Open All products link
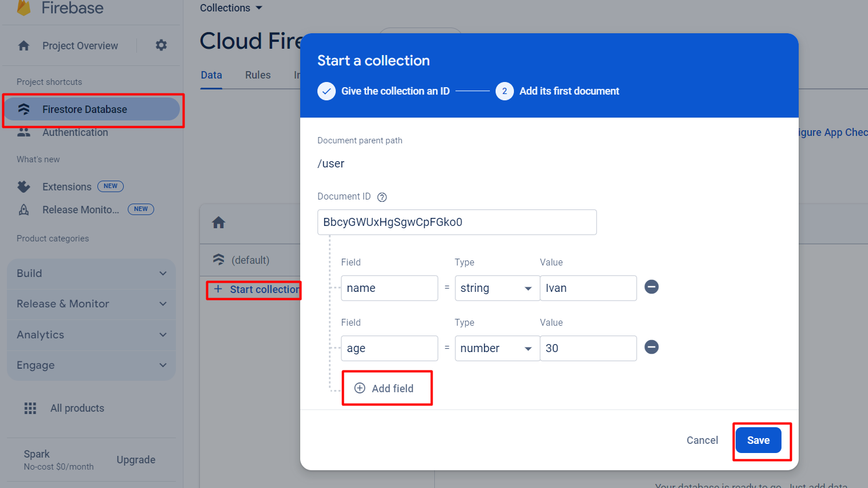The height and width of the screenshot is (488, 868). click(77, 408)
